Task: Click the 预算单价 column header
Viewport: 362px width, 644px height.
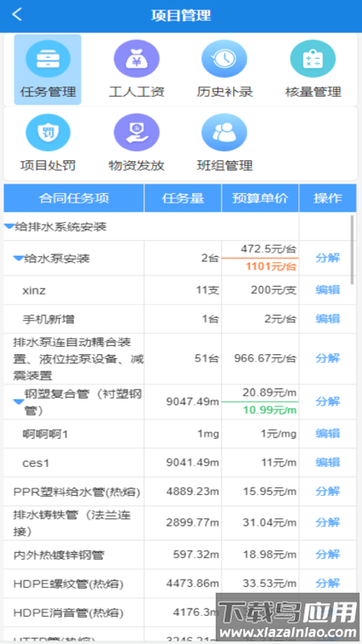Action: point(260,198)
